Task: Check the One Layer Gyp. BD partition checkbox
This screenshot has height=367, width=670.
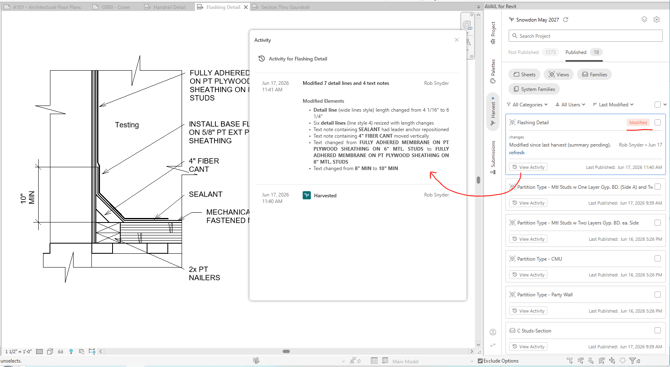Action: 658,186
